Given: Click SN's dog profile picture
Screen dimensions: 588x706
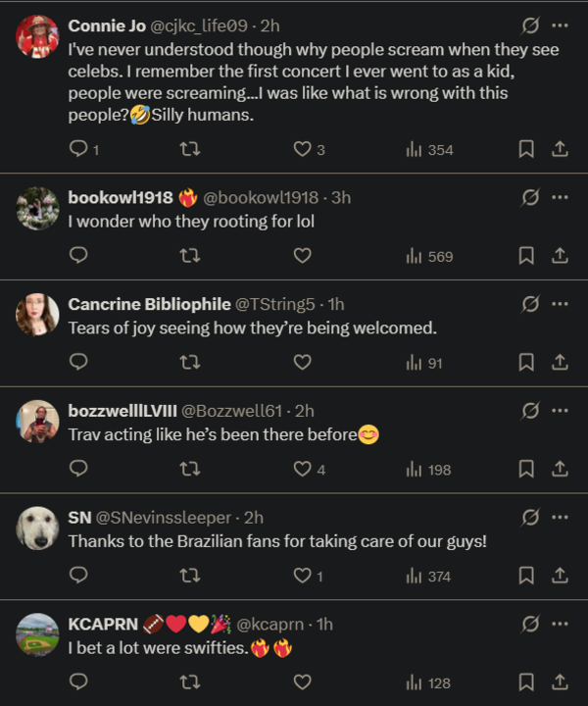Looking at the screenshot, I should click(x=38, y=528).
